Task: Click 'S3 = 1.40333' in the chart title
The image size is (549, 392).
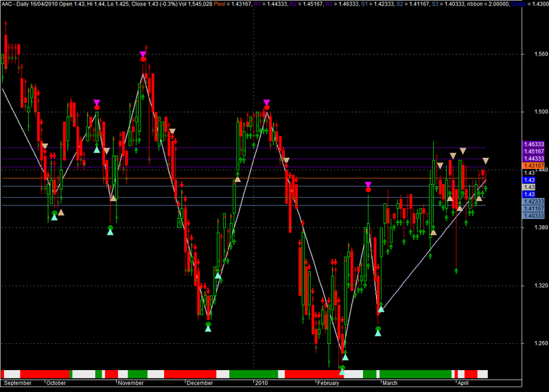Action: [449, 4]
